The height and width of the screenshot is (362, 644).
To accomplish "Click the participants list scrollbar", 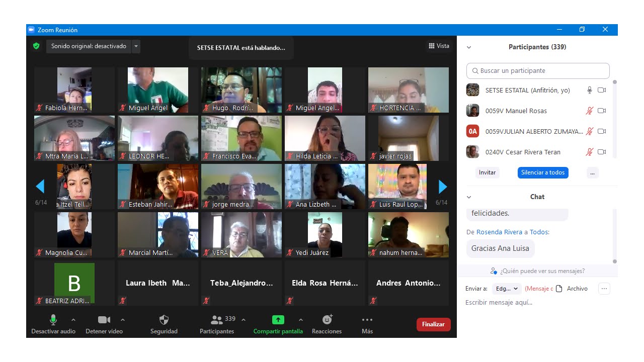I will [615, 120].
